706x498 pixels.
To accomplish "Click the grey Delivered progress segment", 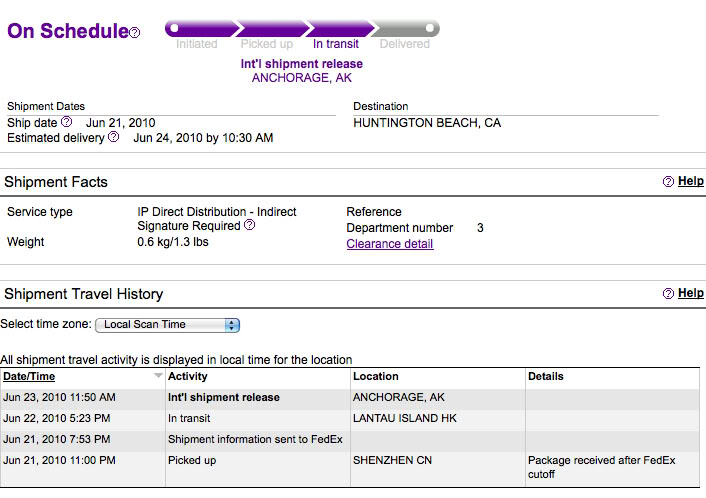I will 405,28.
